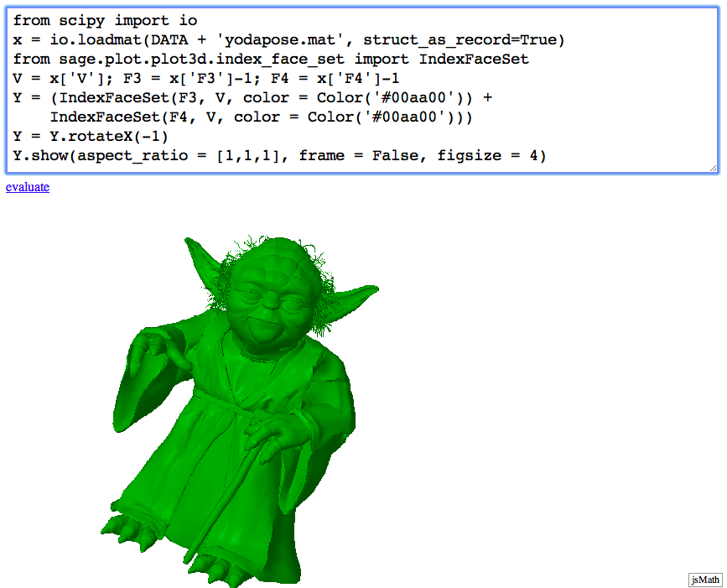Image resolution: width=727 pixels, height=588 pixels.
Task: Click the line starting 'V = x['V']'
Action: (206, 78)
